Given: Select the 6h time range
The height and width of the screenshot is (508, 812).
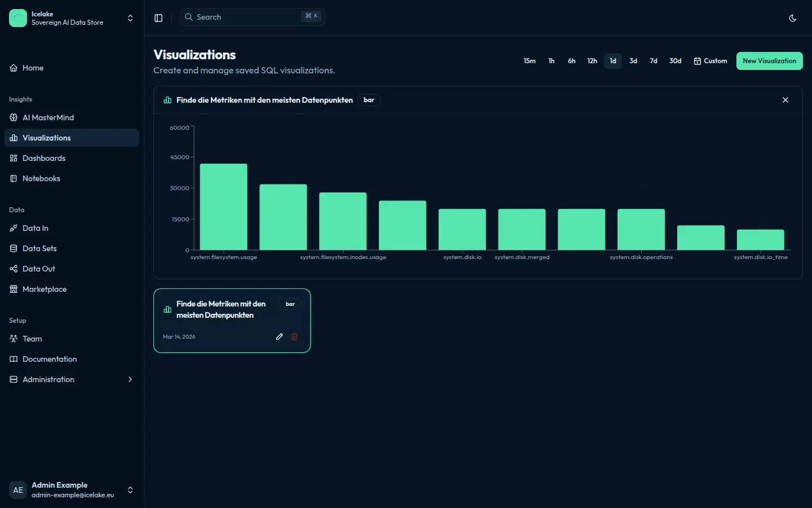Looking at the screenshot, I should coord(572,61).
